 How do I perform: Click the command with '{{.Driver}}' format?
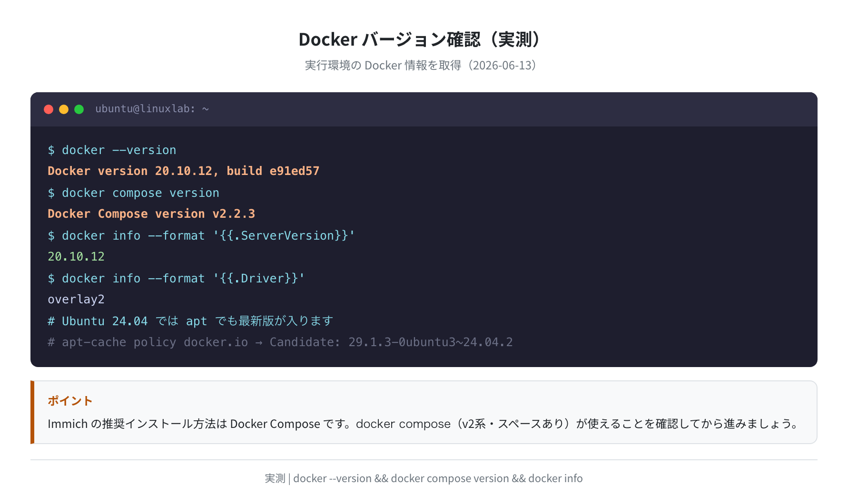[176, 278]
